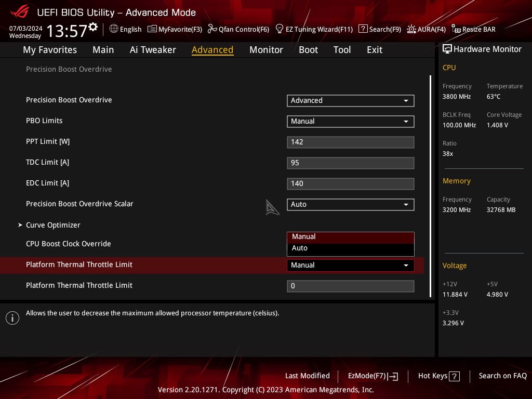Select CPU Boost Clock Override row label
Viewport: 532px width, 399px height.
pyautogui.click(x=68, y=244)
